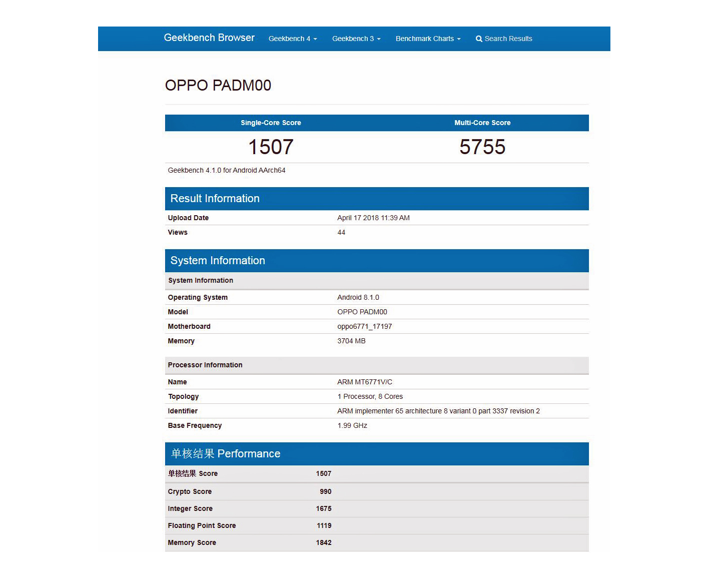Viewport: 728px width, 579px height.
Task: Click the Geekbench 4.1.0 for Android AArch64 text
Action: [x=227, y=171]
